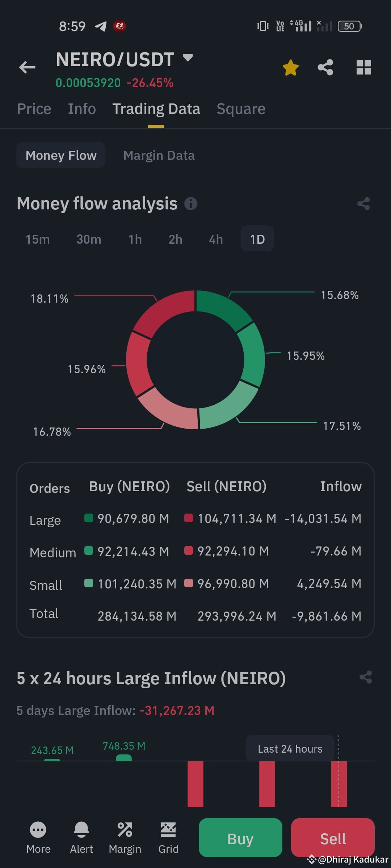Share the NEIRO/USDT pair via top share icon
Image resolution: width=391 pixels, height=868 pixels.
tap(325, 67)
